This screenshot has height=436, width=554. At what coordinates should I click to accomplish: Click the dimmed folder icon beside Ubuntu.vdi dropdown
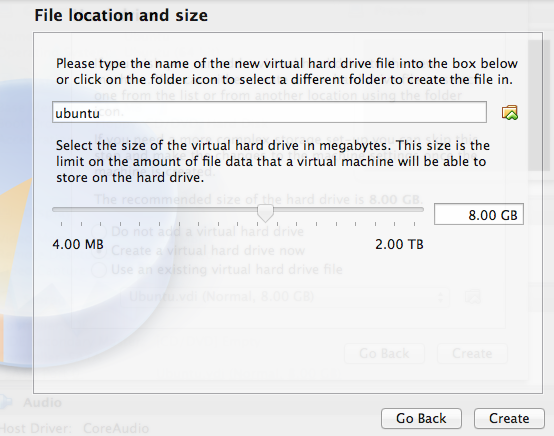[472, 296]
